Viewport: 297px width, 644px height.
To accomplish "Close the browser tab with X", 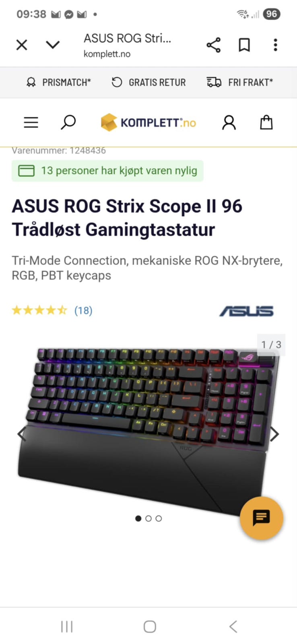I will coord(22,45).
